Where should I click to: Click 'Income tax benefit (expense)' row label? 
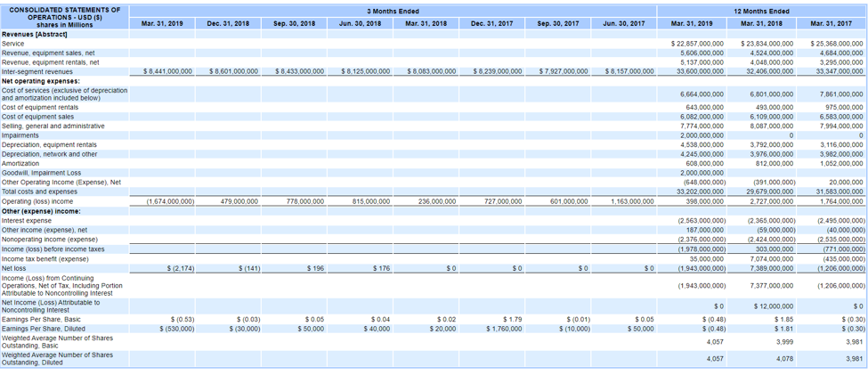point(45,258)
